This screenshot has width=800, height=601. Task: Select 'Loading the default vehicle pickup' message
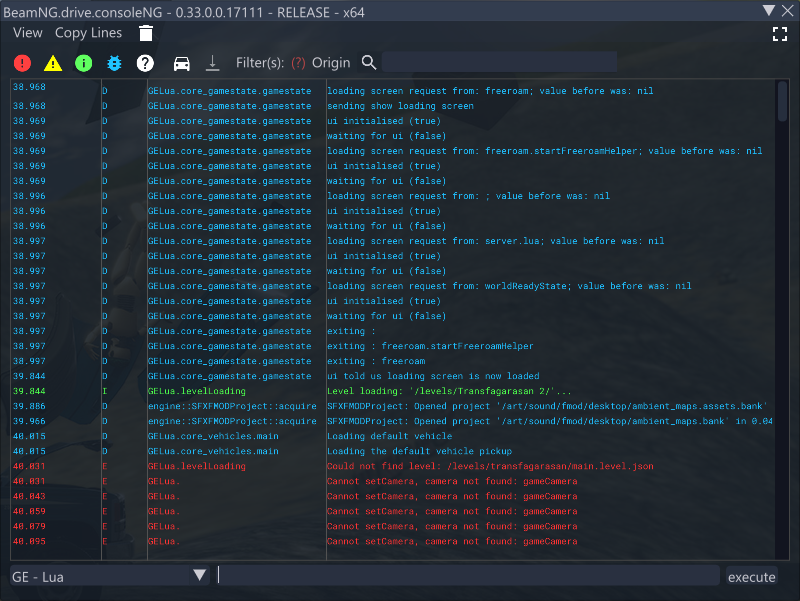pos(419,451)
